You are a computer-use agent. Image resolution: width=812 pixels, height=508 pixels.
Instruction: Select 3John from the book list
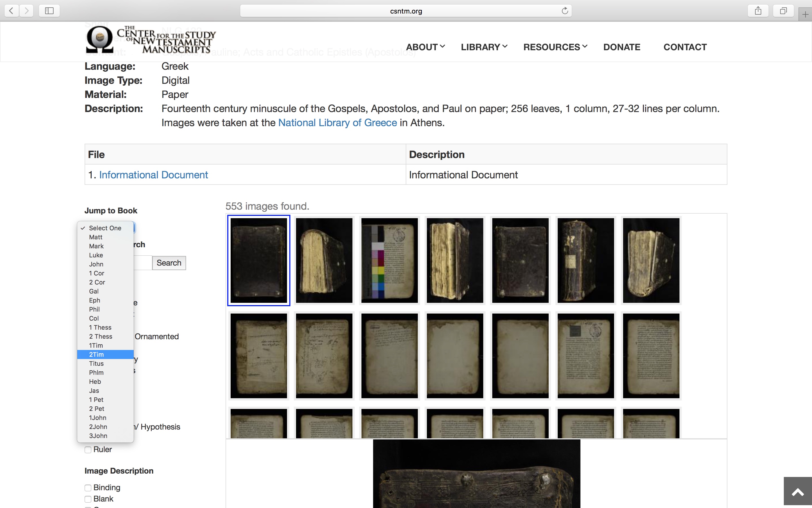[105, 436]
